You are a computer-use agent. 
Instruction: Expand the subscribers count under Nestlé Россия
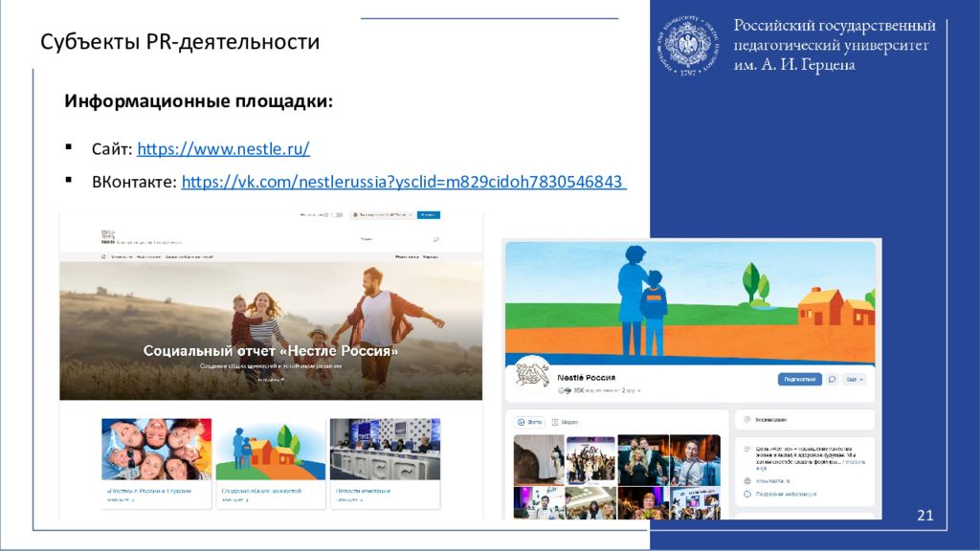(x=600, y=390)
